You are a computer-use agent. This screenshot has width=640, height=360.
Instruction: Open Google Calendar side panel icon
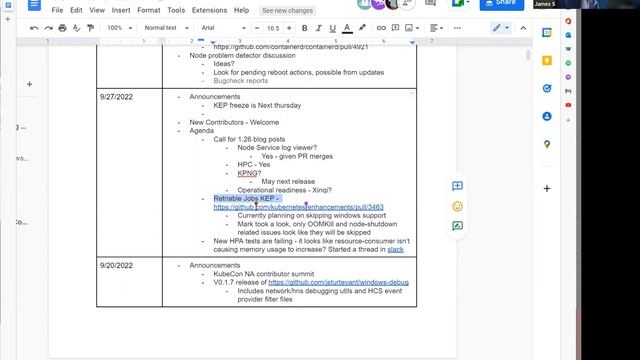pyautogui.click(x=547, y=33)
